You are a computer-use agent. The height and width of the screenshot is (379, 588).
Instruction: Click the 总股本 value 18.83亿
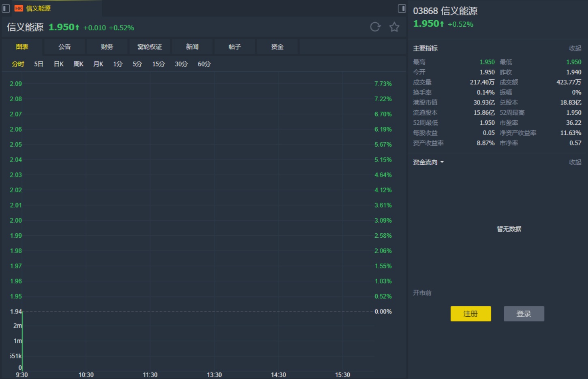pos(571,102)
